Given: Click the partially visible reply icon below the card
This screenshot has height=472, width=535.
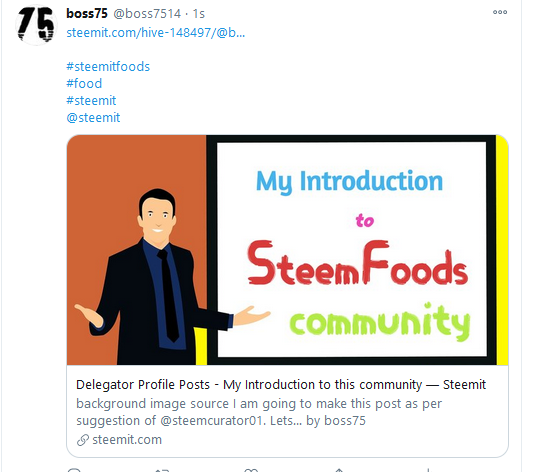Looking at the screenshot, I should pyautogui.click(x=74, y=470).
